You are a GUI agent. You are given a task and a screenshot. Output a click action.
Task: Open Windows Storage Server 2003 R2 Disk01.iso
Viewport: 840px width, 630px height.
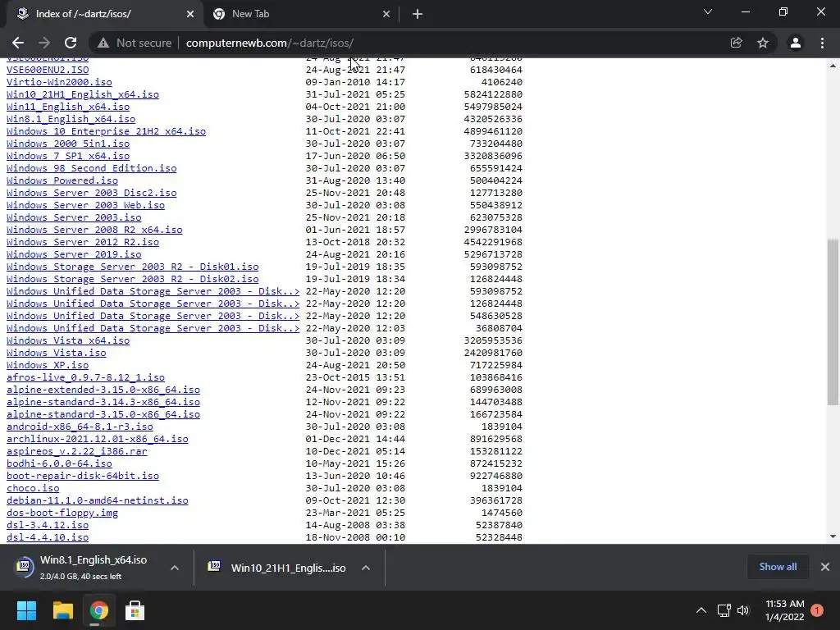(132, 267)
